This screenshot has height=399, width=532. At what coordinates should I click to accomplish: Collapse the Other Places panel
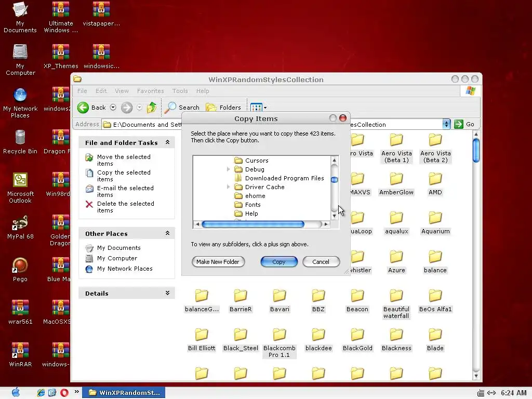167,233
